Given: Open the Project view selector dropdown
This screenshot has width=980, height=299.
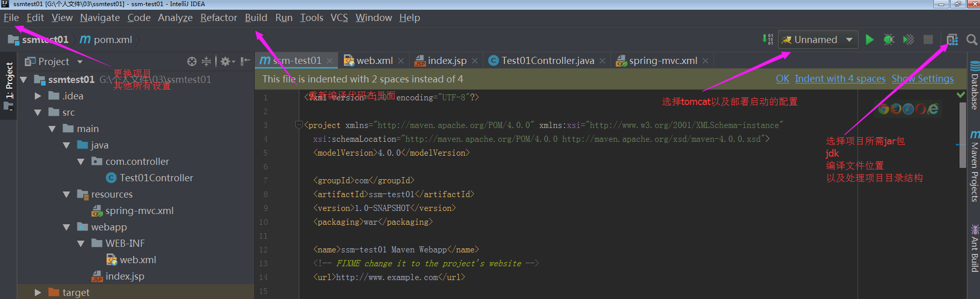Looking at the screenshot, I should coord(54,61).
